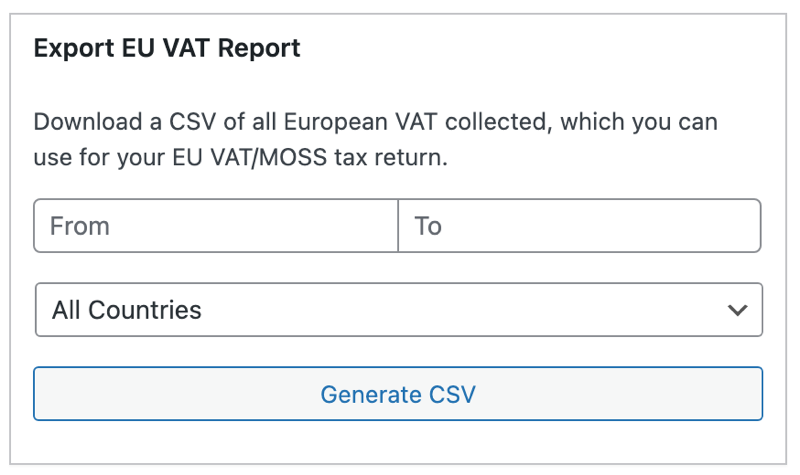
Task: Focus the start date From box
Action: (x=216, y=226)
